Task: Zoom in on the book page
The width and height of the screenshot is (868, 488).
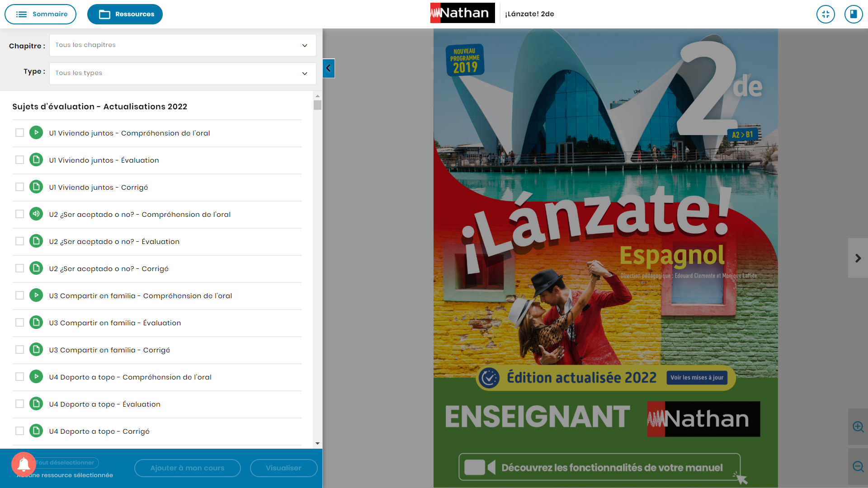Action: pos(858,427)
